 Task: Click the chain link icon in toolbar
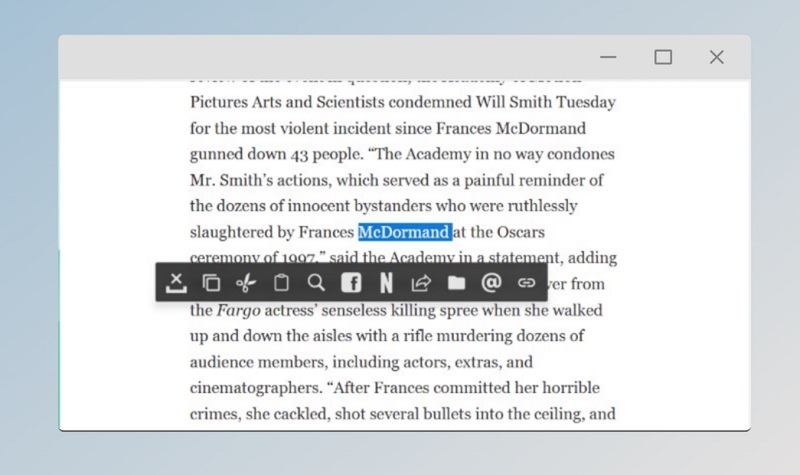coord(526,283)
